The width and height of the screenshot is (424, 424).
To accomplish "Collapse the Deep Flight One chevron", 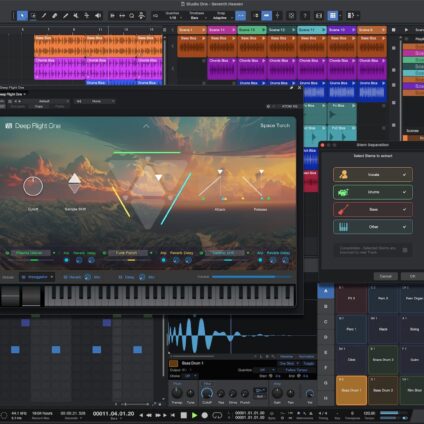I will (146, 126).
